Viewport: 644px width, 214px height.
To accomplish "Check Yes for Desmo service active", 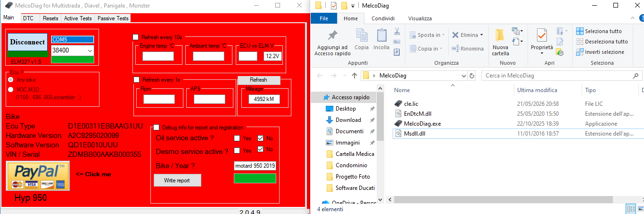I will click(237, 150).
